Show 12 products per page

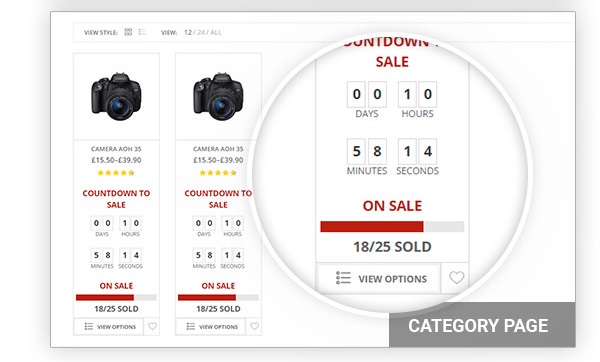click(x=188, y=33)
